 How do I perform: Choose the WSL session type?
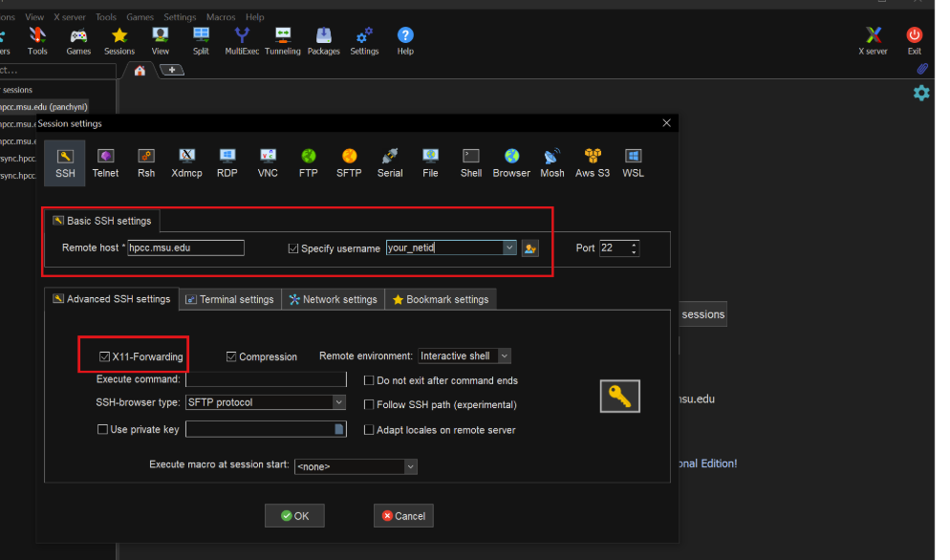point(633,163)
